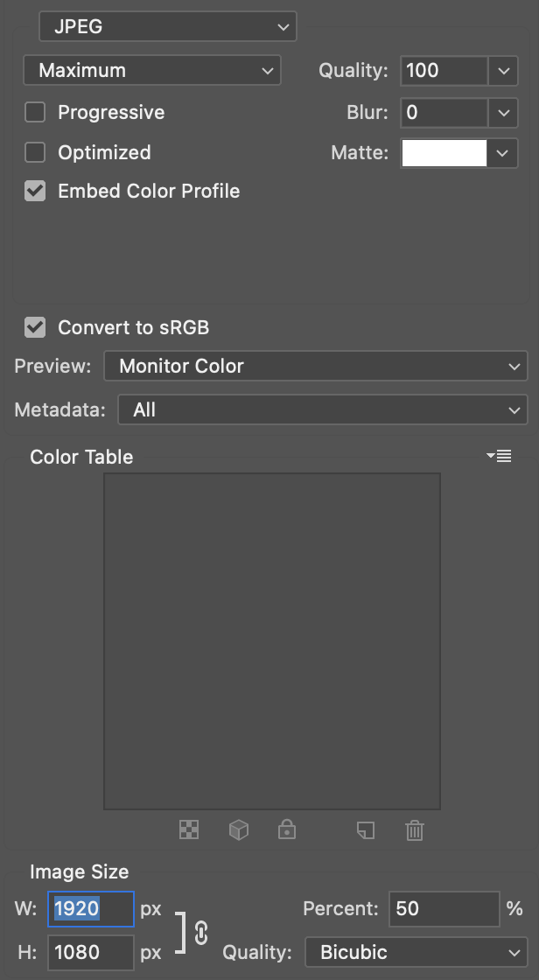Expand the Preview Monitor Color dropdown

point(315,366)
